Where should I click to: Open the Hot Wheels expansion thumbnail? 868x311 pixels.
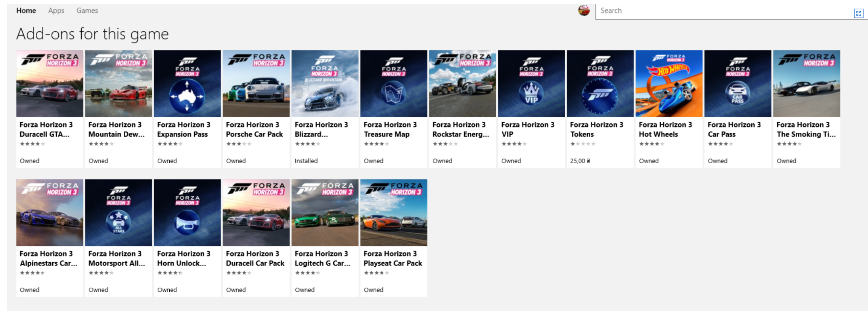(x=669, y=84)
